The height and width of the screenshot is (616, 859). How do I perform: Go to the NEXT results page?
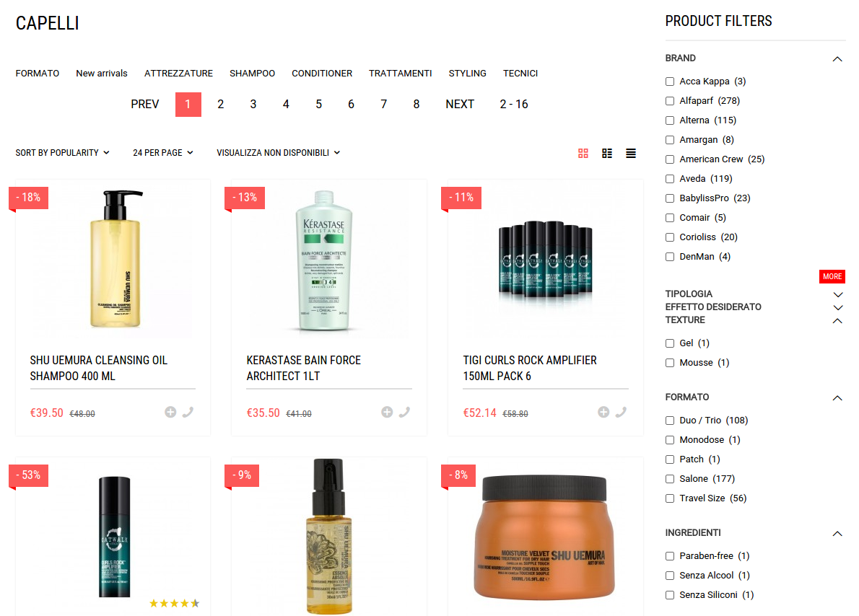460,104
